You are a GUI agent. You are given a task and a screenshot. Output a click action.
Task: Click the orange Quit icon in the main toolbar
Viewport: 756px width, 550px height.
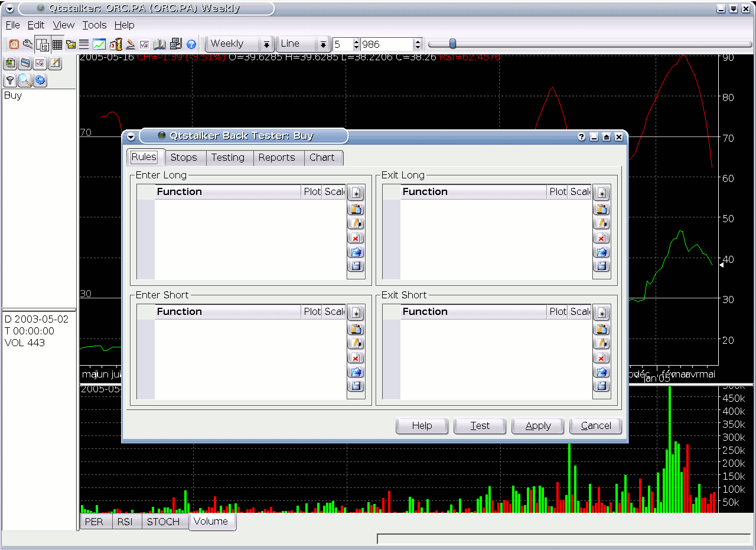point(14,44)
